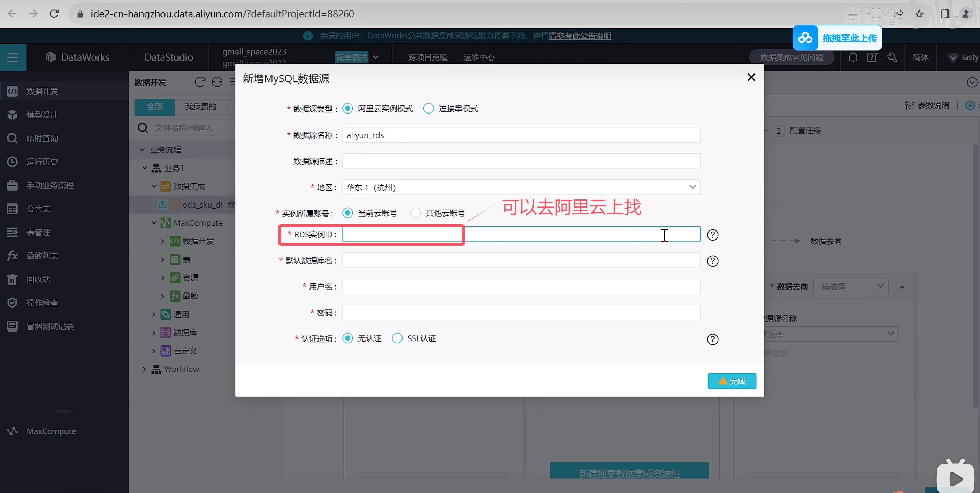980x493 pixels.
Task: Close the 新增MySQL数据源 dialog
Action: 751,78
